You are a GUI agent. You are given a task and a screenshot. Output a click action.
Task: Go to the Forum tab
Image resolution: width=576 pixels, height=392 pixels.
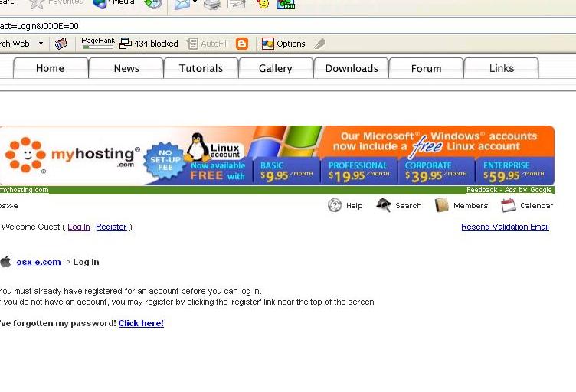(x=426, y=68)
